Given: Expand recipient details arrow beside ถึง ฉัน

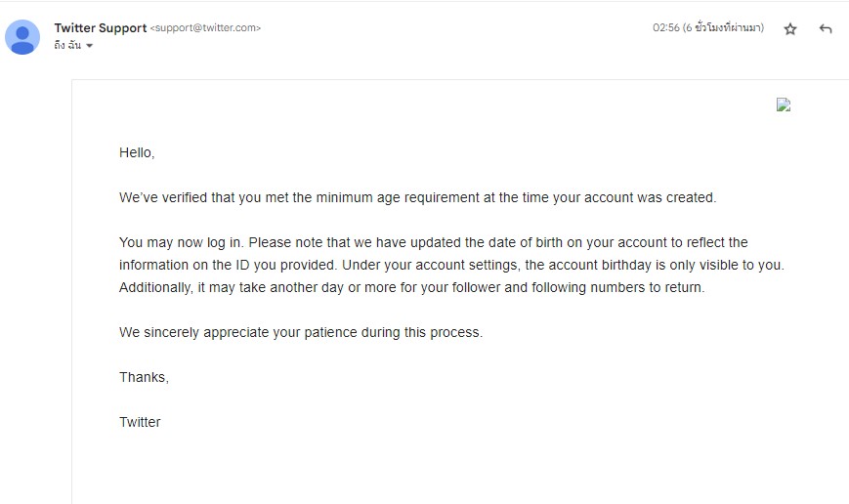Looking at the screenshot, I should click(x=89, y=46).
